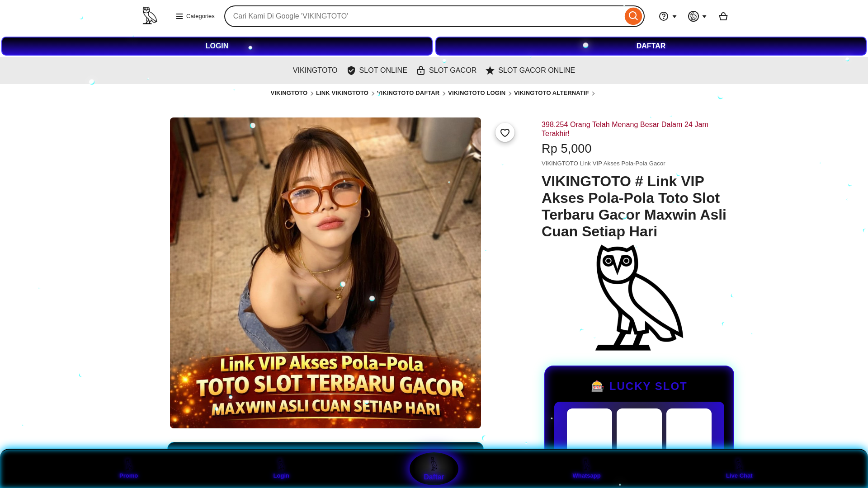Click Promo in bottom bar
This screenshot has width=868, height=488.
point(128,469)
